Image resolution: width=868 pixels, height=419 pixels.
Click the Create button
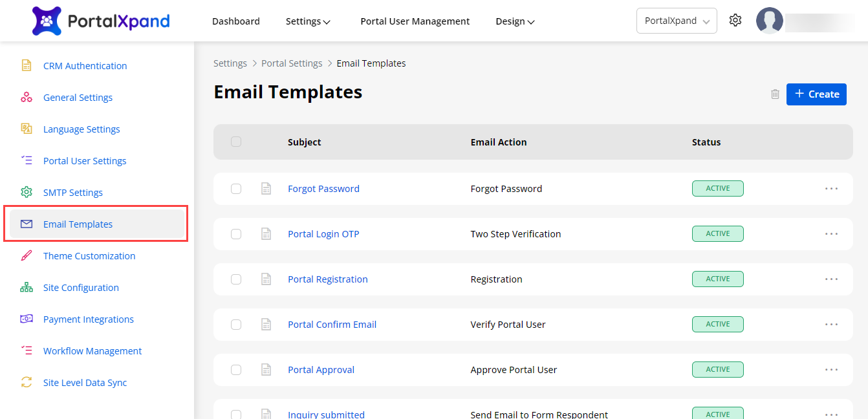pyautogui.click(x=816, y=94)
